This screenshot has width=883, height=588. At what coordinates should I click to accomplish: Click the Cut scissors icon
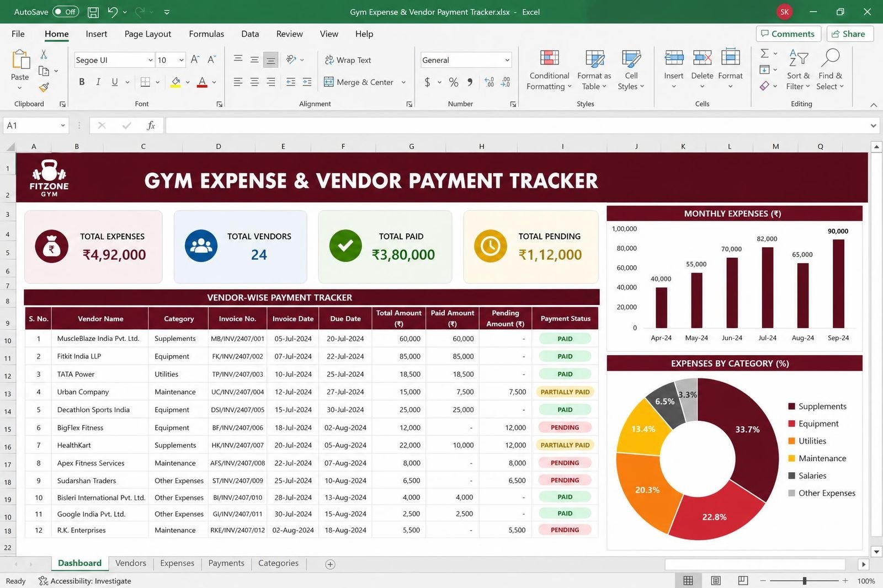pos(44,54)
